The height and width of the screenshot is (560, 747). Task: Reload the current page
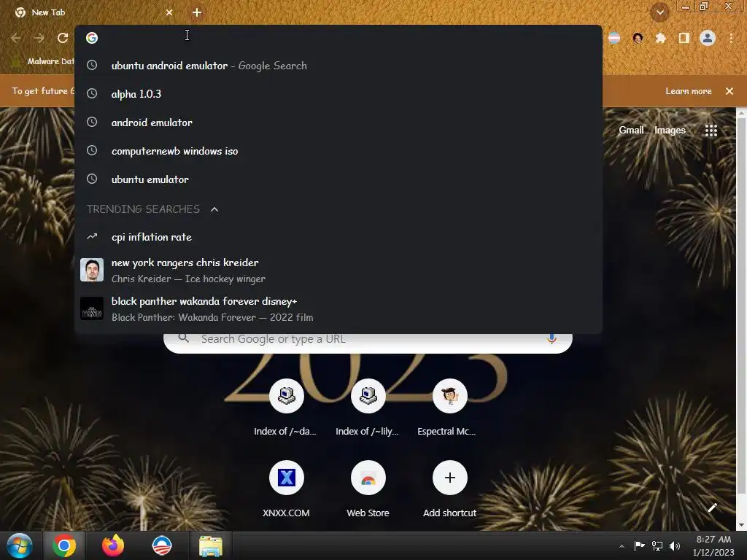(63, 38)
